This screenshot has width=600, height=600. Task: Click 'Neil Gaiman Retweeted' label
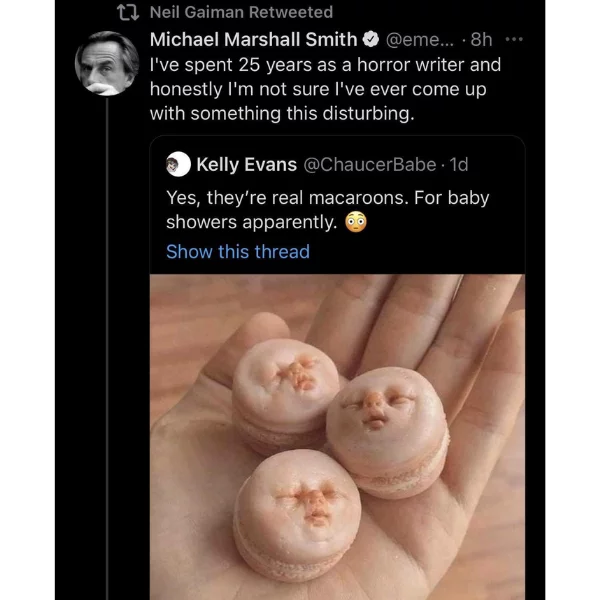click(x=241, y=12)
